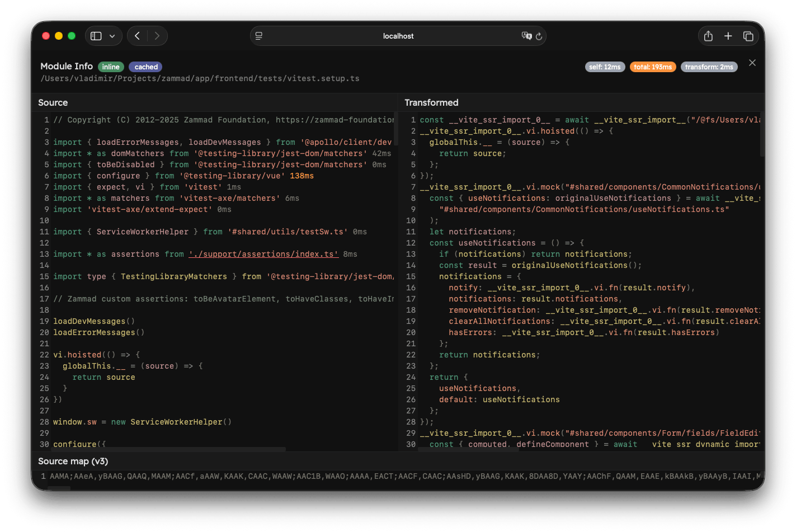Select the orange 'total: 193ms' timing badge
Viewport: 796px width, 532px height.
[x=653, y=66]
